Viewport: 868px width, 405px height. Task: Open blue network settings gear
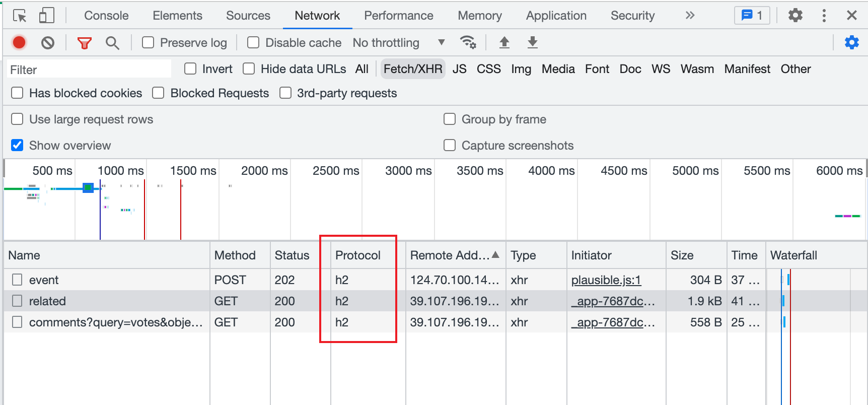pyautogui.click(x=851, y=43)
